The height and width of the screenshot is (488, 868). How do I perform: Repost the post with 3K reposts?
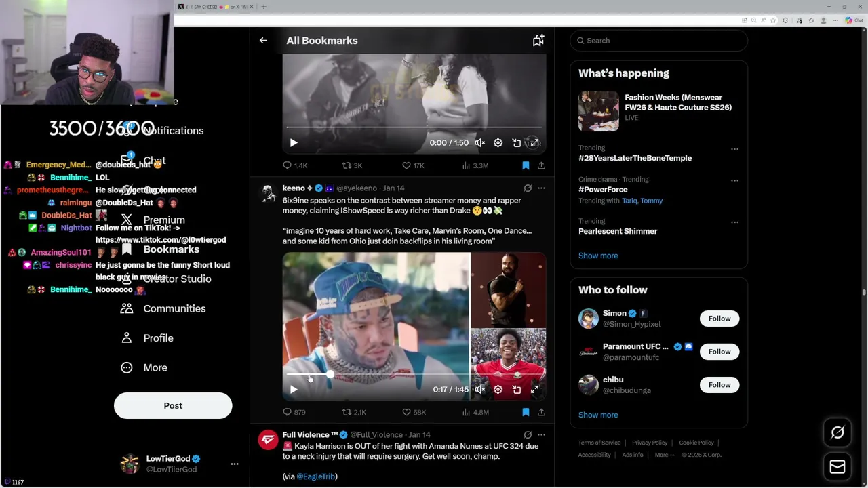tap(352, 165)
